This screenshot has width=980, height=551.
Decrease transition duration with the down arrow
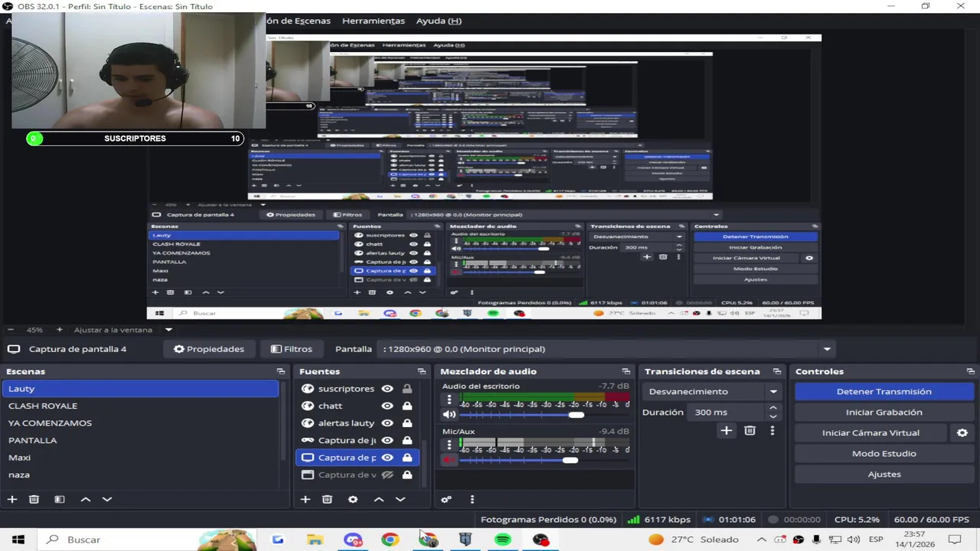[x=773, y=416]
